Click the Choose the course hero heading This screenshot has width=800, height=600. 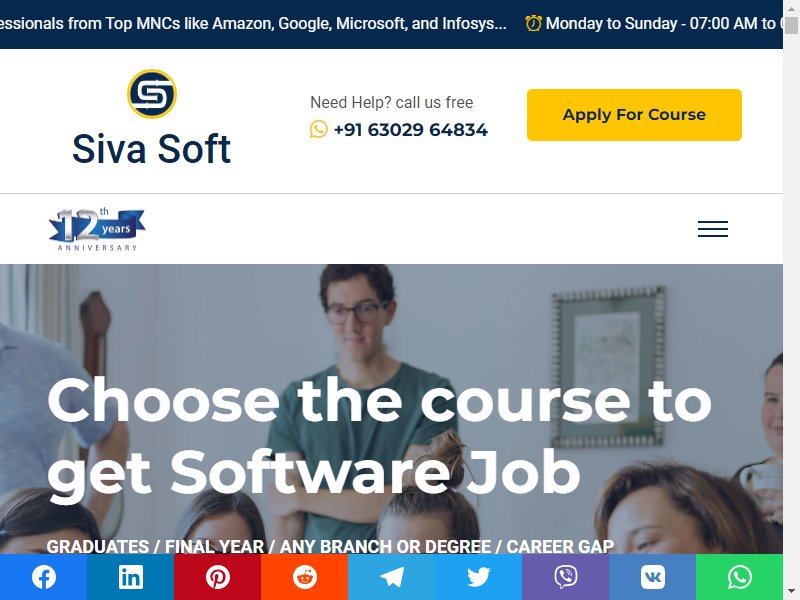pos(379,437)
